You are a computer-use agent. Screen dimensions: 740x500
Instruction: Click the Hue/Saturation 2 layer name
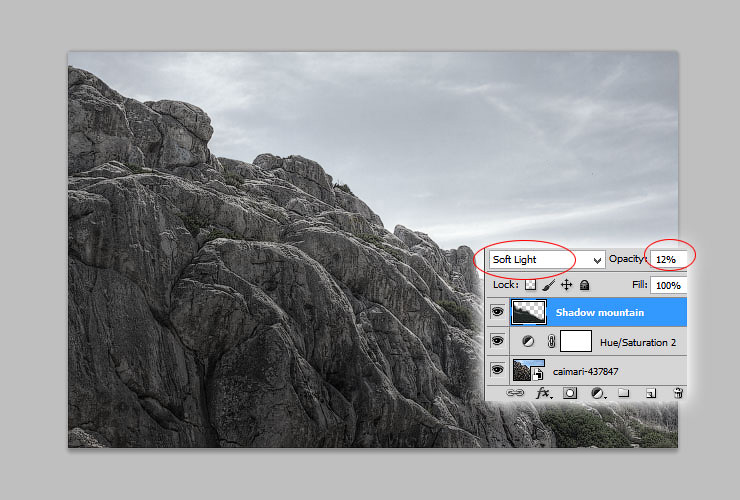click(638, 342)
